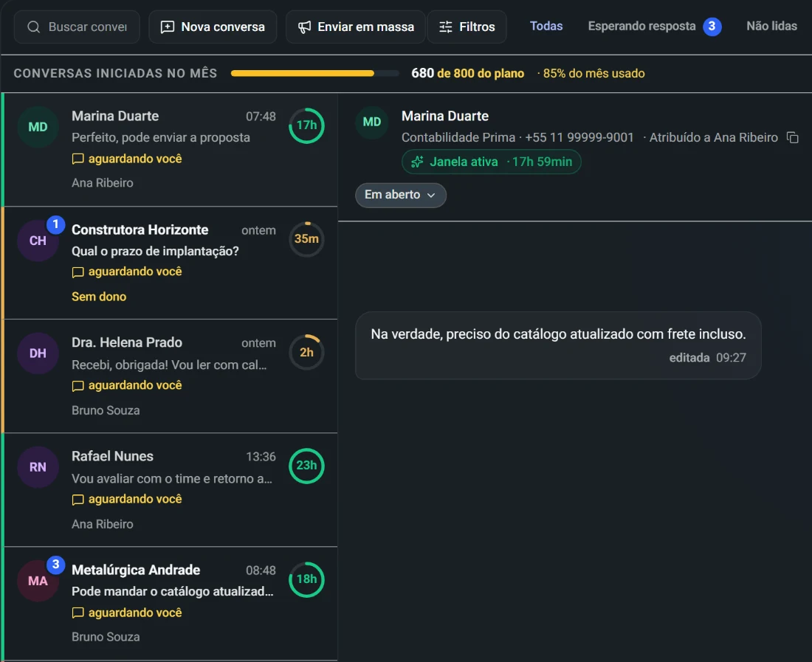The width and height of the screenshot is (812, 662).
Task: Open Enviar em massa
Action: [355, 27]
